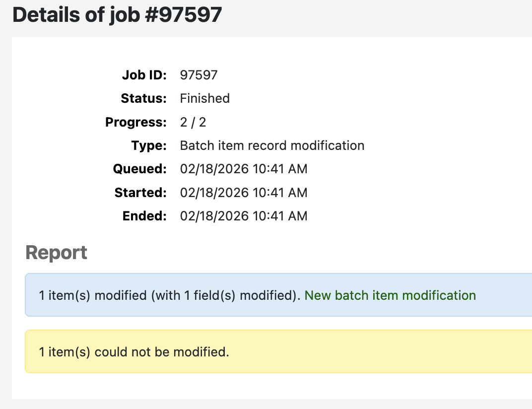Click the "Batch item record modification" type value
Viewport: 532px width, 409px height.
click(272, 145)
